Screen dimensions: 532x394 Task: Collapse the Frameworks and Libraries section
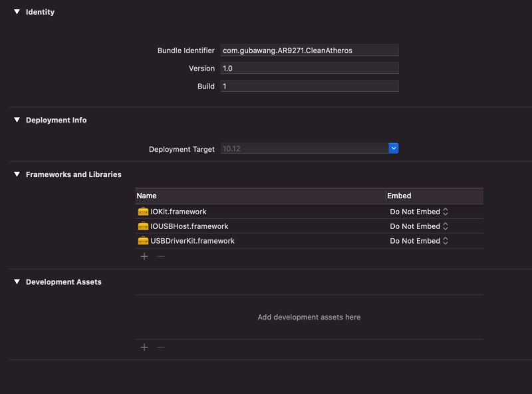point(17,173)
